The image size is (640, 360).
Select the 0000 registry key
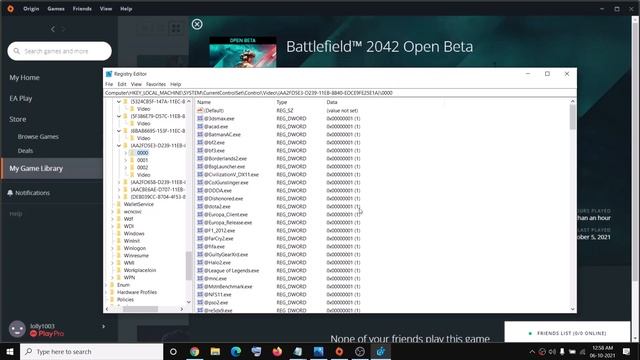[x=142, y=153]
